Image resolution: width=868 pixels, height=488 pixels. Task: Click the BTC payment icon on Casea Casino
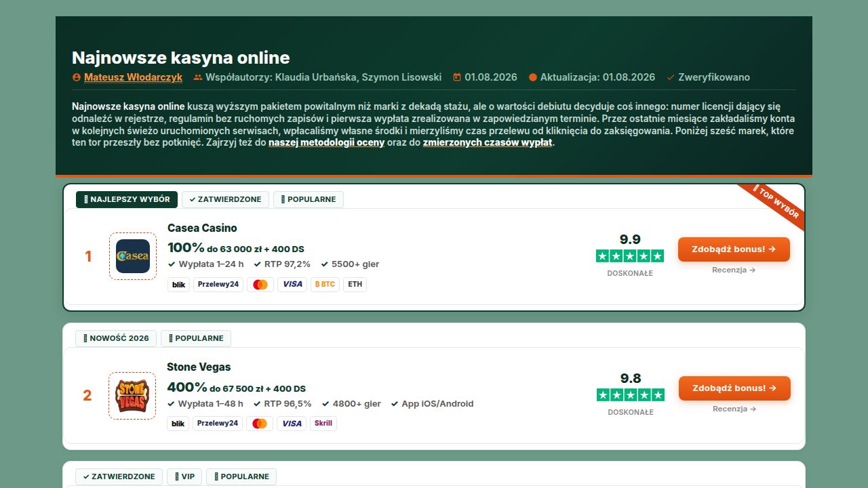(325, 285)
